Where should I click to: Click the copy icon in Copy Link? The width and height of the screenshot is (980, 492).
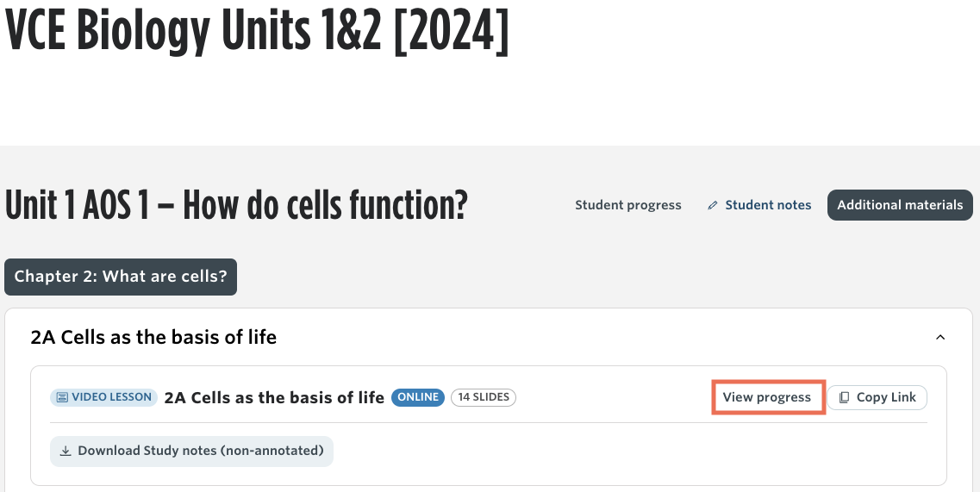click(844, 397)
